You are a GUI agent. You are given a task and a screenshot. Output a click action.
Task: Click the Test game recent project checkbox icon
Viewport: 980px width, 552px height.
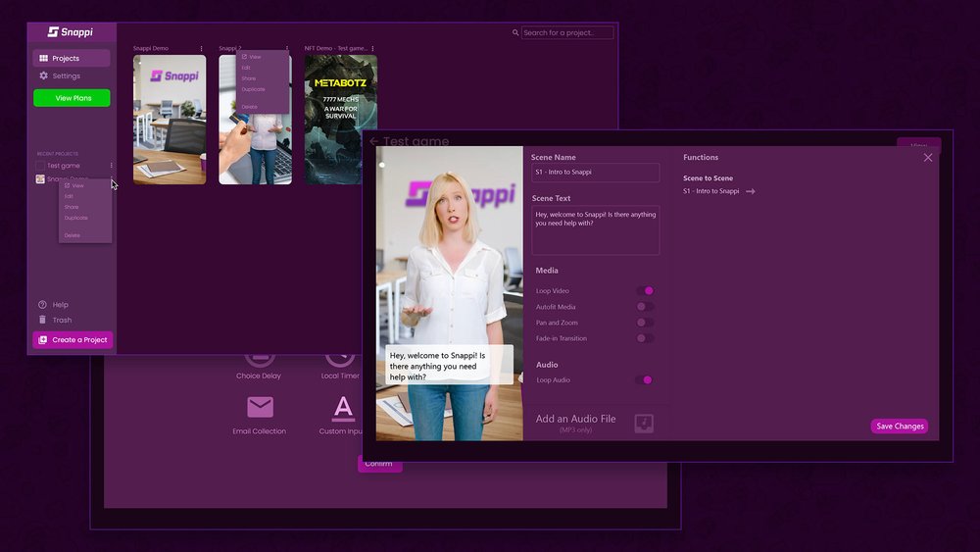point(40,166)
